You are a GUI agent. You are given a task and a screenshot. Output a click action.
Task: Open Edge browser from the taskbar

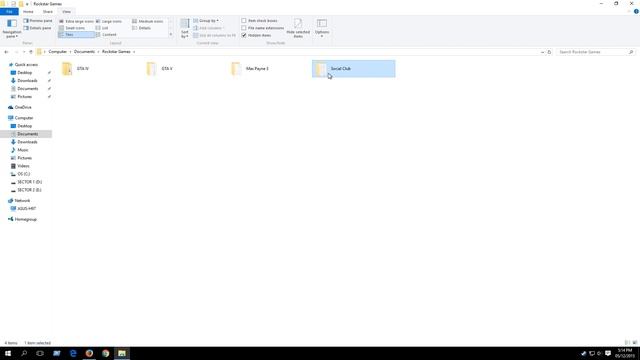pyautogui.click(x=73, y=353)
